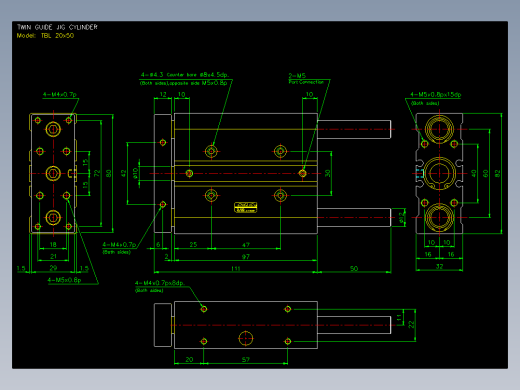Screen dimensions: 520x390
Task: Click the cyan detail in right view
Action: point(420,173)
